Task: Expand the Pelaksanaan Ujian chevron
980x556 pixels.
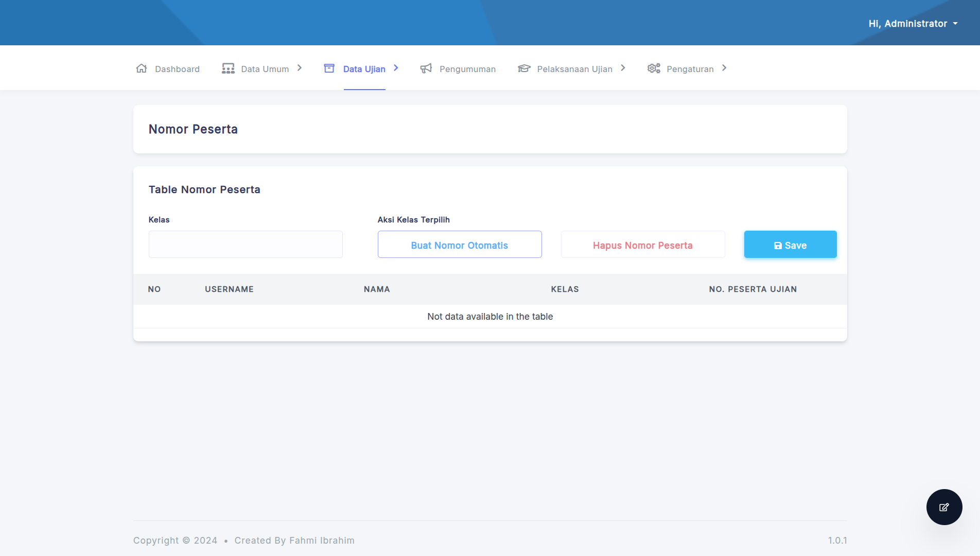Action: (623, 68)
